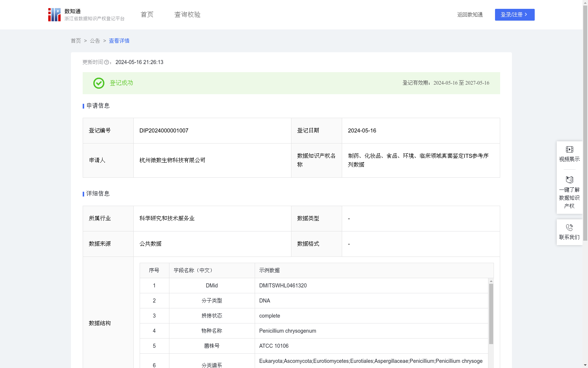Click the update time 2024-05-16 21:26:13
Screen dimensions: 588x368
139,63
